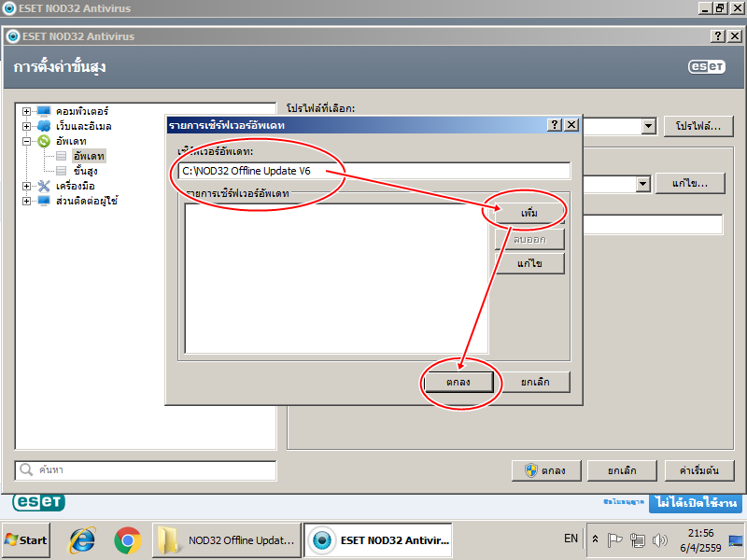Image resolution: width=747 pixels, height=560 pixels.
Task: Click the update server path input field
Action: pos(374,171)
